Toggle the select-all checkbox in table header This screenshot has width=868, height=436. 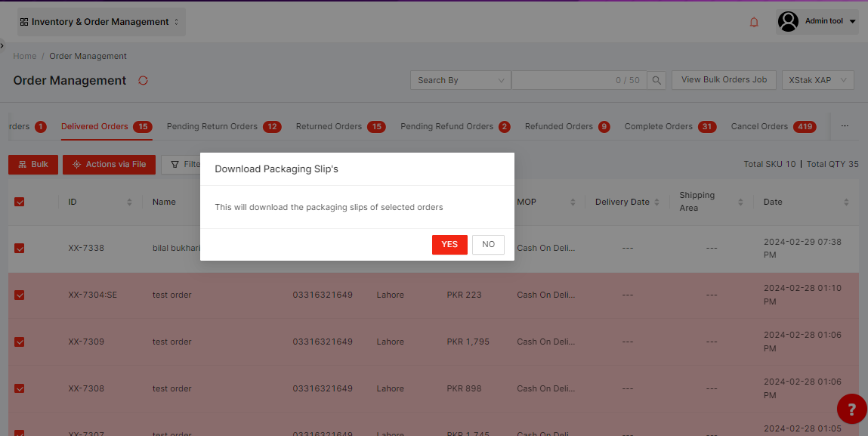pos(20,202)
